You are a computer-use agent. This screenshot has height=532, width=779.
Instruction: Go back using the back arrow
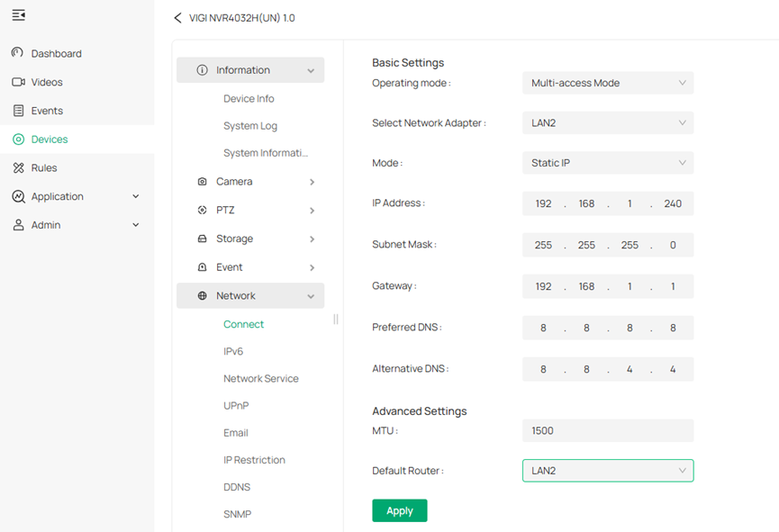177,17
